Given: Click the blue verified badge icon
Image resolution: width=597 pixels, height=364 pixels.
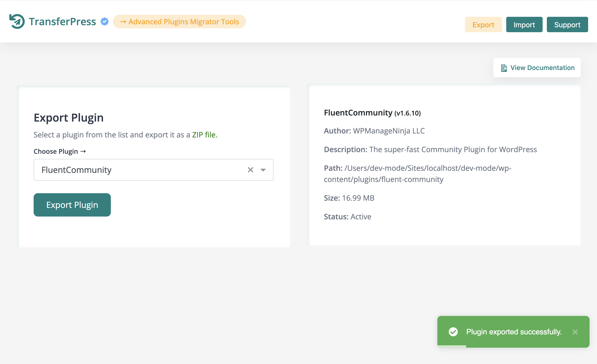Looking at the screenshot, I should click(104, 21).
